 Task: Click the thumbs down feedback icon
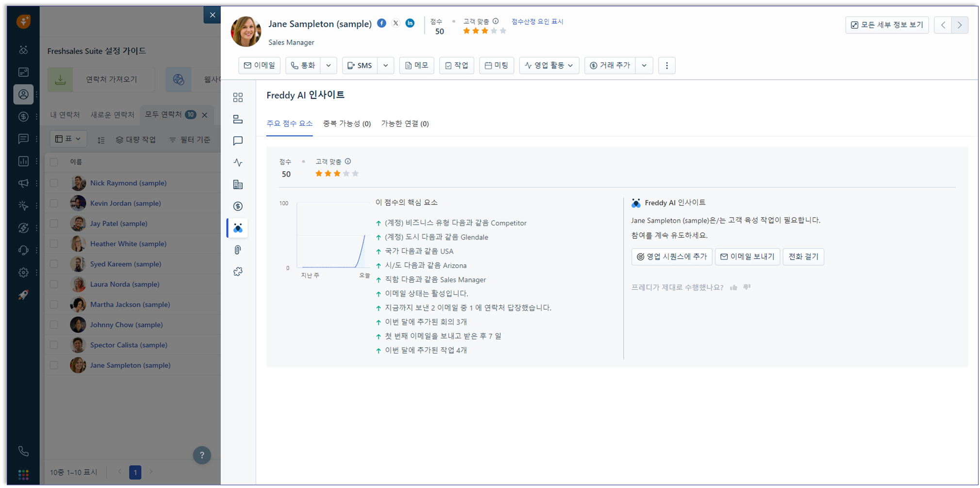click(x=747, y=287)
